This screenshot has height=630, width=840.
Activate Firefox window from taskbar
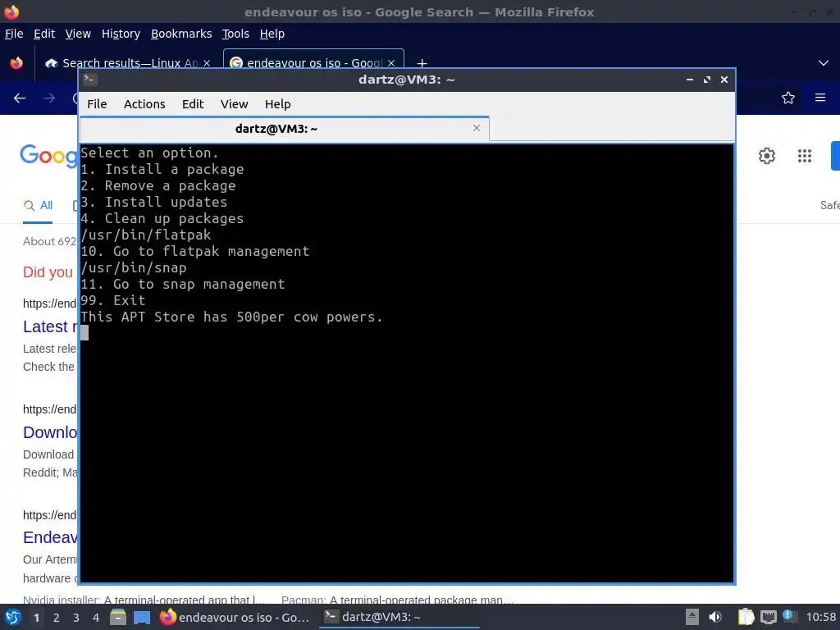point(235,617)
